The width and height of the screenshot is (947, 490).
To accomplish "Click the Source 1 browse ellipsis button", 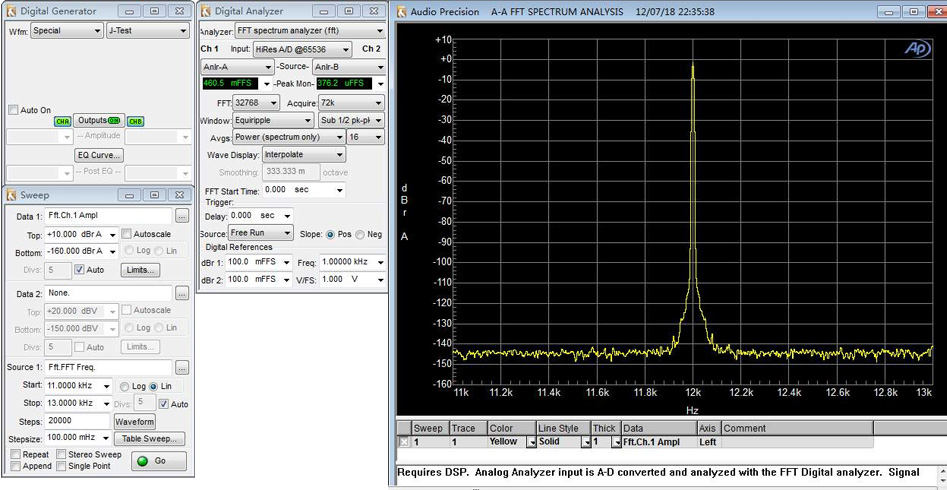I will coord(182,367).
